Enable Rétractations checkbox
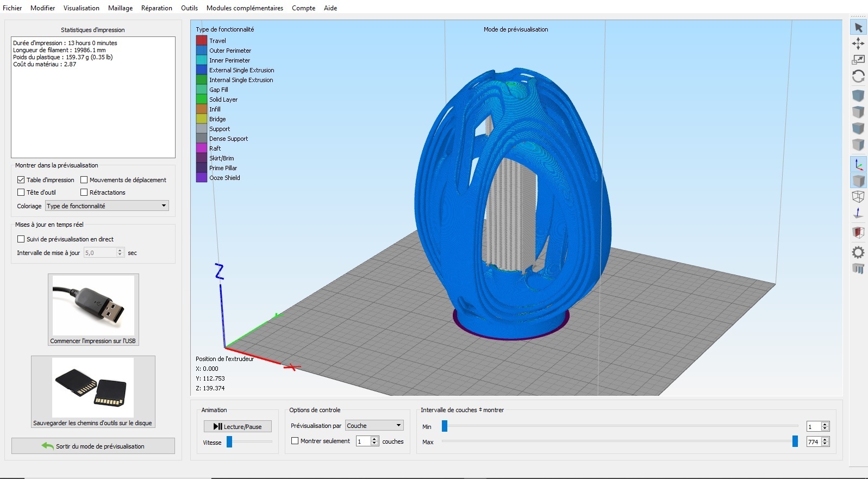This screenshot has width=868, height=479. pos(84,192)
